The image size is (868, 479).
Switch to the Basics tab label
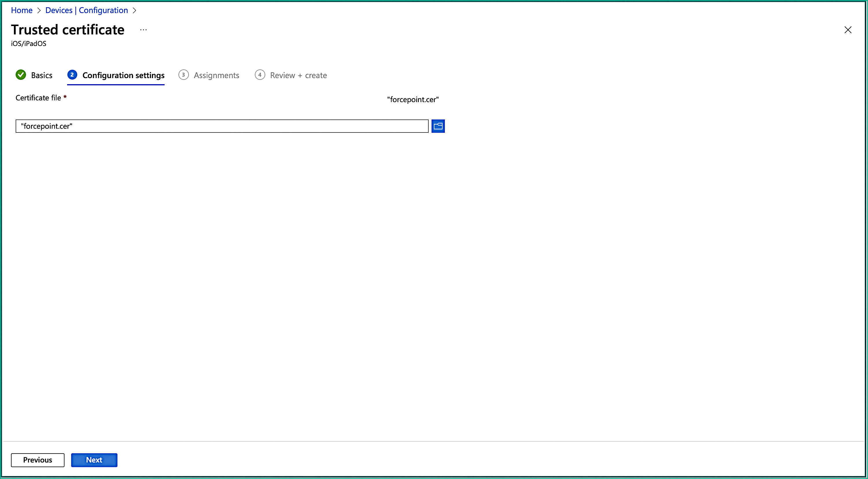41,75
